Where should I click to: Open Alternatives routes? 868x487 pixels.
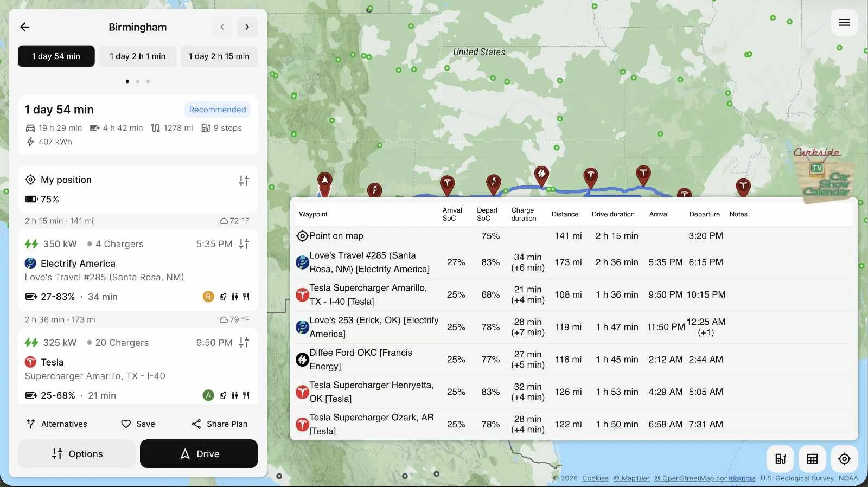(x=56, y=424)
